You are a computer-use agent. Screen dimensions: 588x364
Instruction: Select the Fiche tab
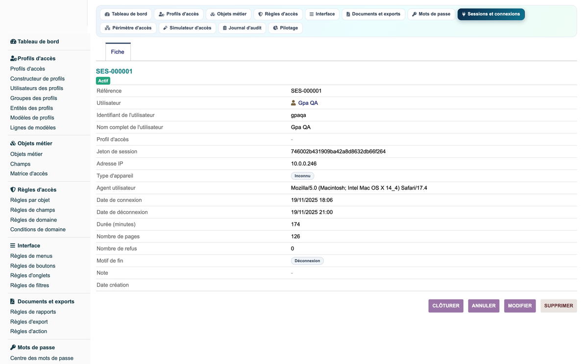pos(118,52)
